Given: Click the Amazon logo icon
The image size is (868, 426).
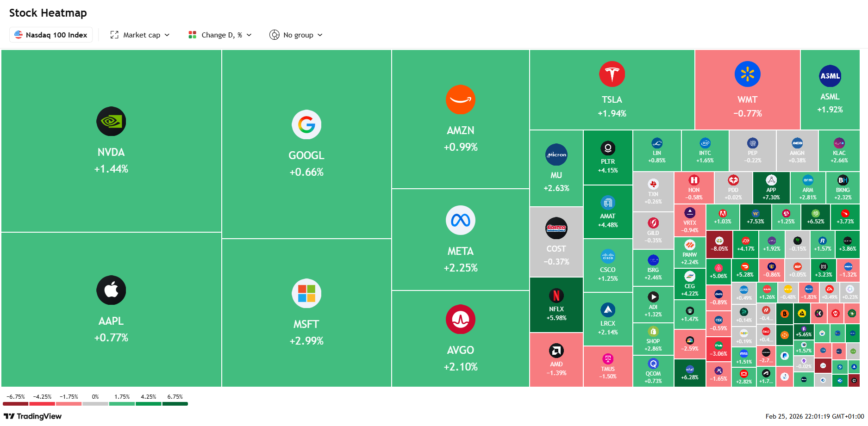Looking at the screenshot, I should [x=461, y=99].
